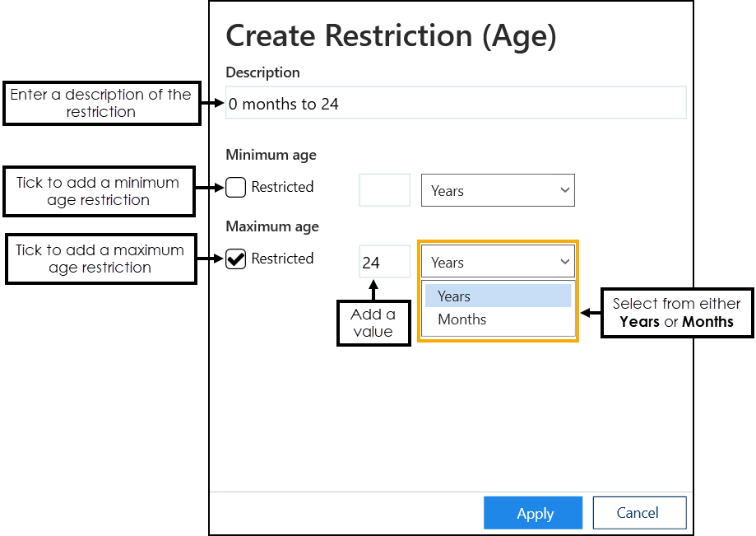Click the empty Minimum age value box
This screenshot has width=756, height=536.
(x=384, y=190)
